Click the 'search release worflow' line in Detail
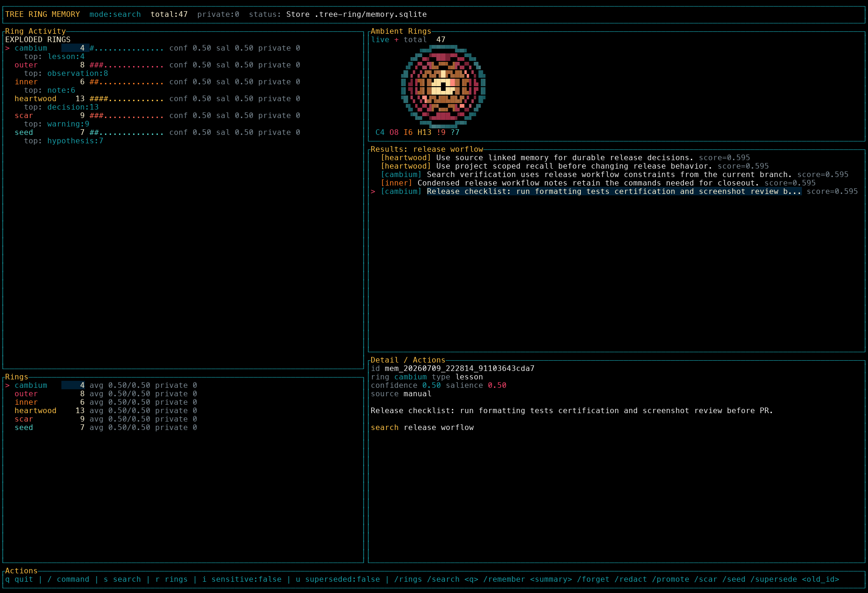 point(422,428)
